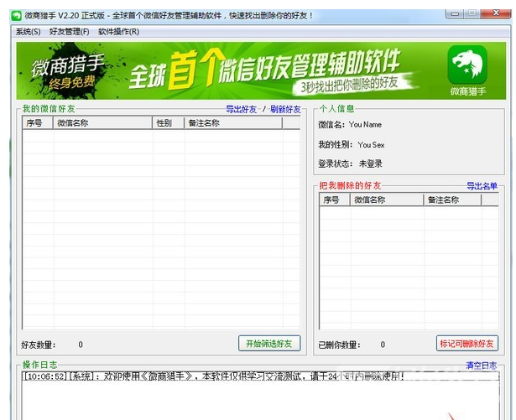The image size is (516, 420).
Task: Close the 微商猎手 window
Action: (496, 13)
